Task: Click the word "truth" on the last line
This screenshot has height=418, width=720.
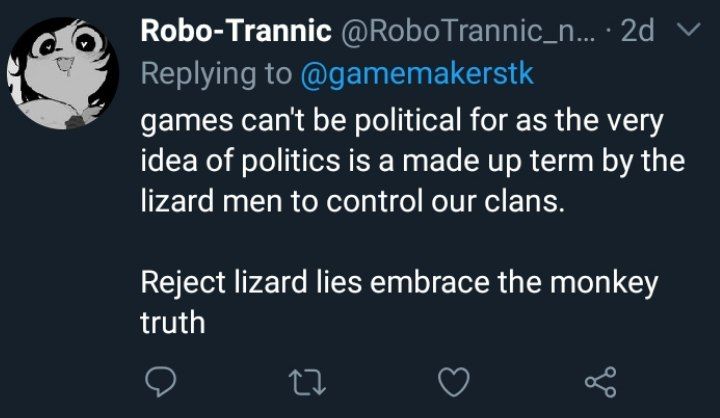Action: [173, 321]
